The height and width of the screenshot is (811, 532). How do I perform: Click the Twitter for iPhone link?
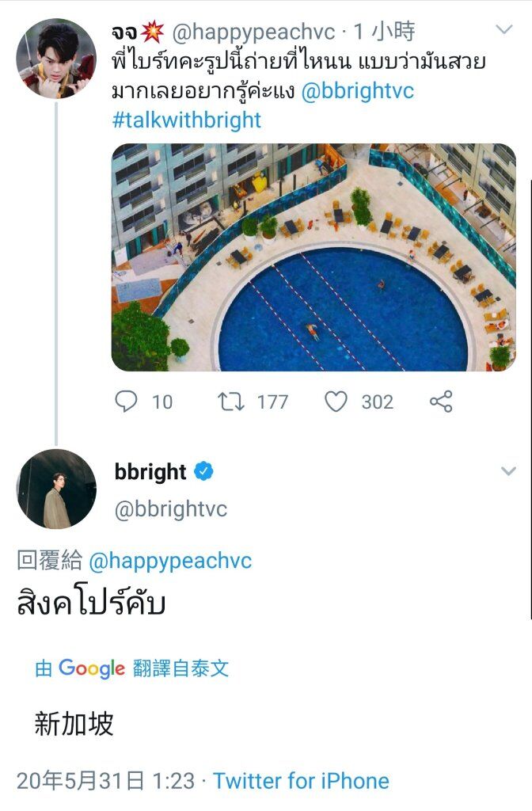click(301, 781)
